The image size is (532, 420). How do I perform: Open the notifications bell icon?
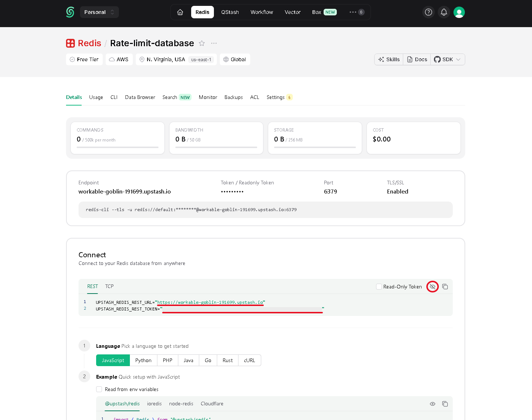coord(444,12)
